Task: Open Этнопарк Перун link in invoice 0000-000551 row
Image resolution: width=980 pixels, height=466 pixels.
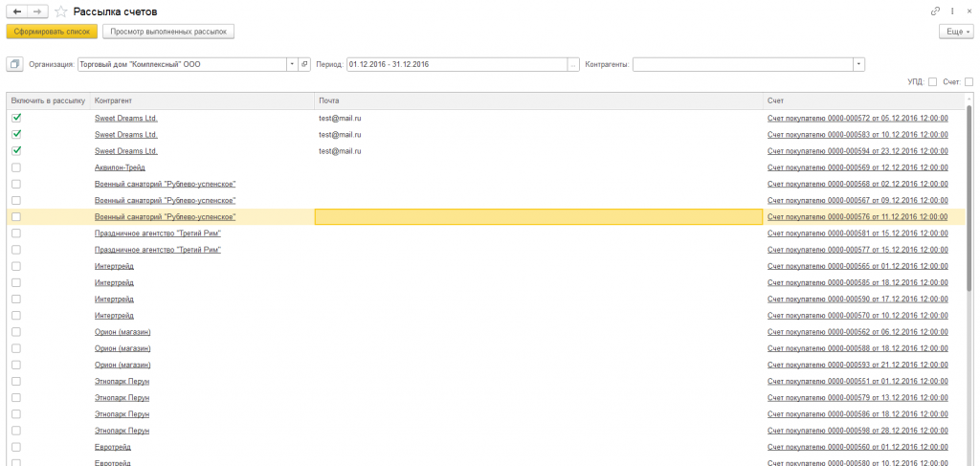Action: (x=122, y=381)
